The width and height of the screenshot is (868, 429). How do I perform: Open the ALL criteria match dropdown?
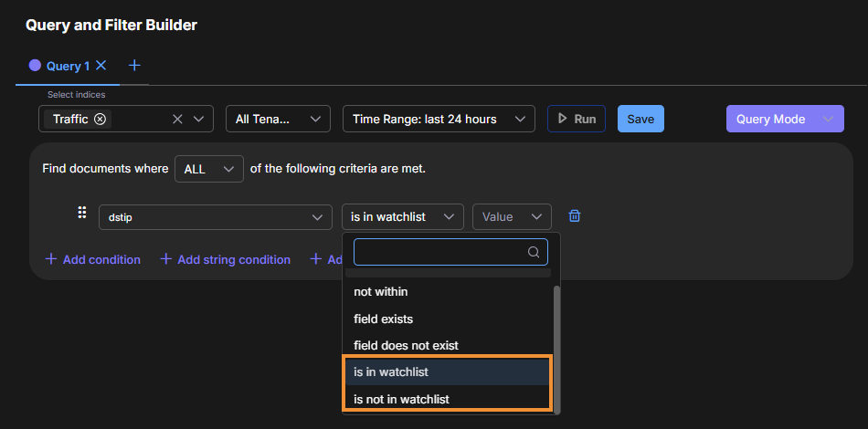click(x=208, y=169)
